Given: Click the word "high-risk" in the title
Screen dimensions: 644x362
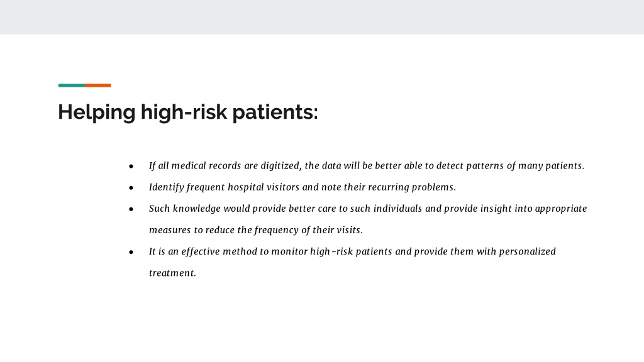Looking at the screenshot, I should [x=184, y=112].
